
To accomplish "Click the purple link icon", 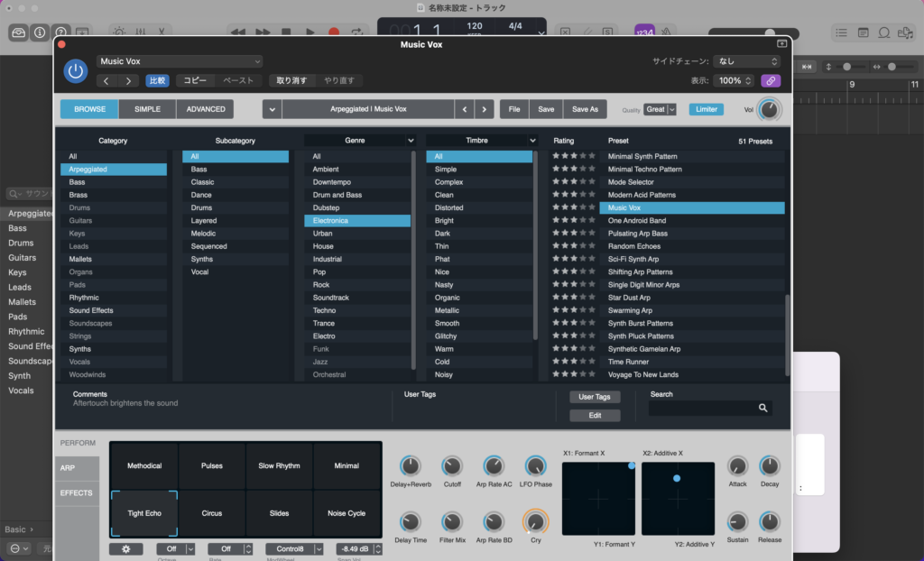I will click(770, 80).
